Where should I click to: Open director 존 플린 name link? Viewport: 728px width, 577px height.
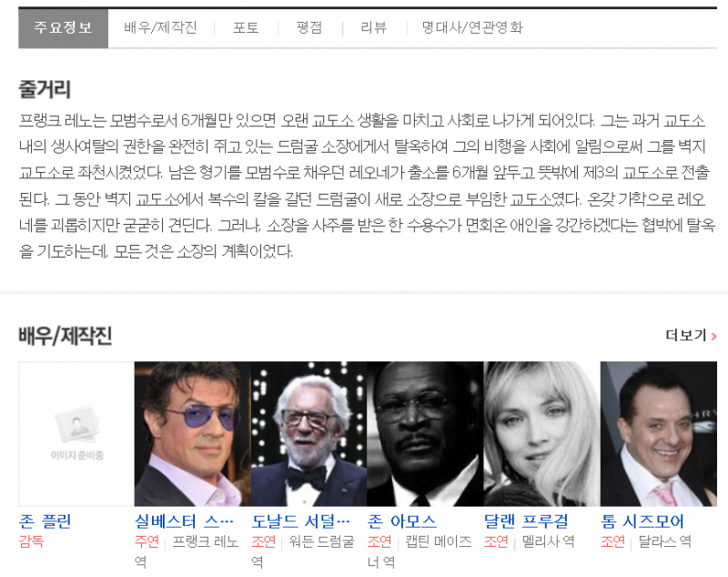pyautogui.click(x=45, y=521)
